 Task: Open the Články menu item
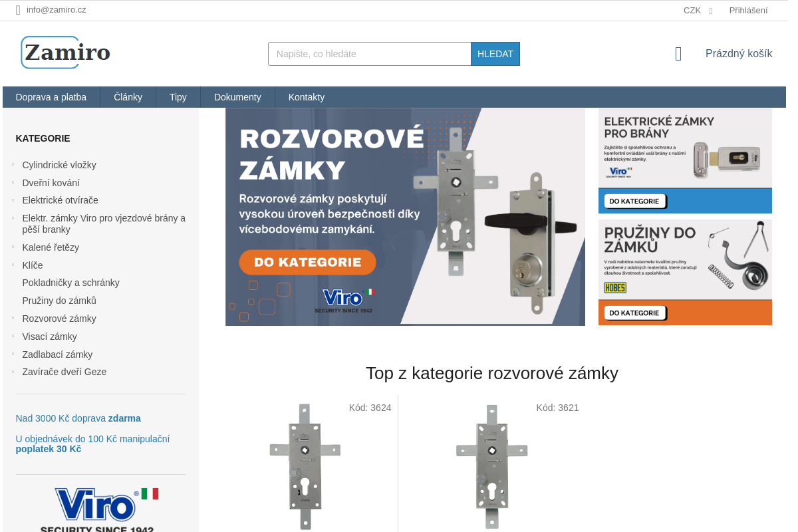coord(128,97)
